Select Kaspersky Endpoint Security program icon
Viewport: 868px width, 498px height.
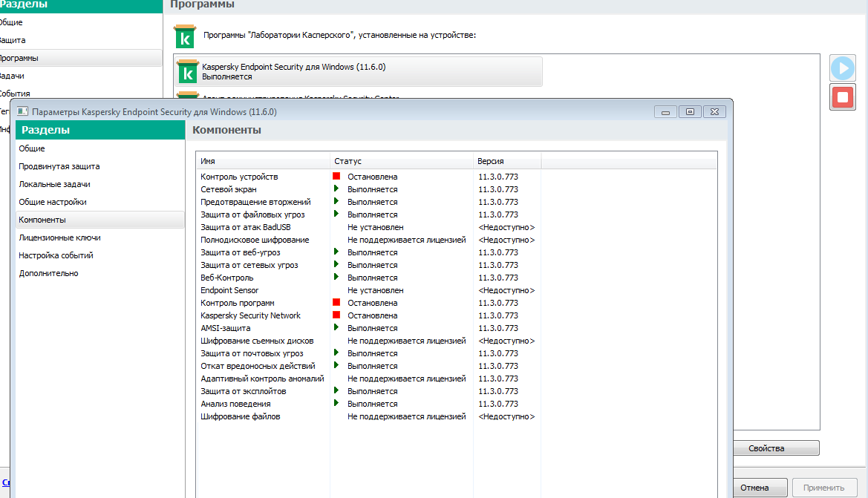(x=187, y=72)
